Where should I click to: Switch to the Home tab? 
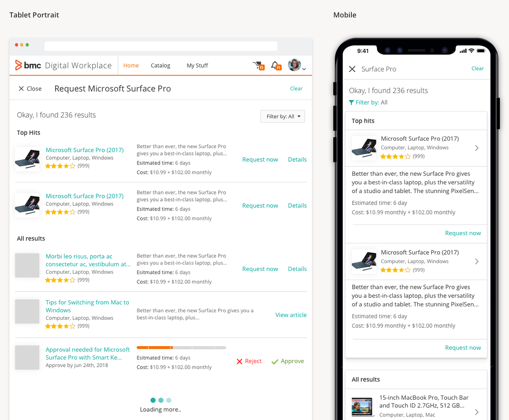[131, 66]
